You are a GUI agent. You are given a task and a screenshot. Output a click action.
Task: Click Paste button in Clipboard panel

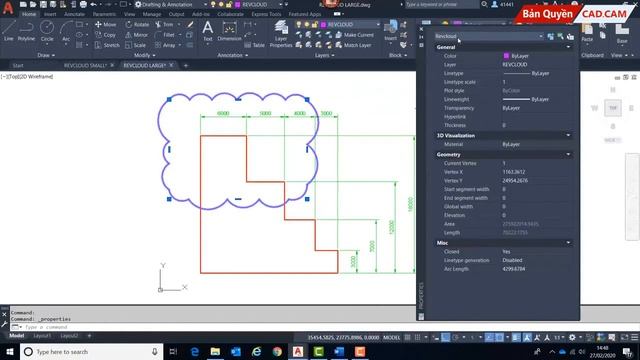[587, 32]
